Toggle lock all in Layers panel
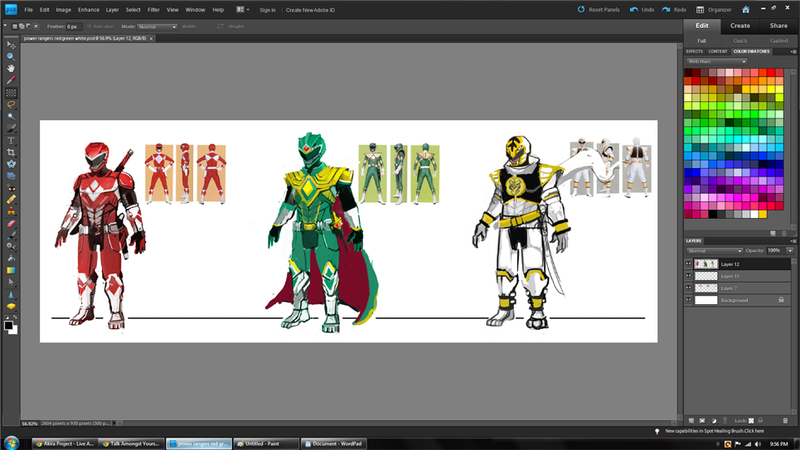Screen dimensions: 800x450 (760, 420)
